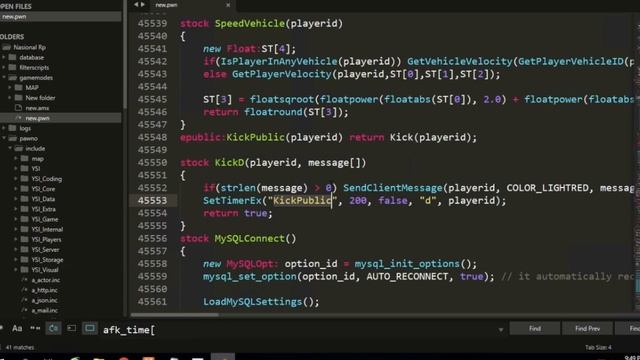Click the MySQLConnect function name

(x=249, y=238)
